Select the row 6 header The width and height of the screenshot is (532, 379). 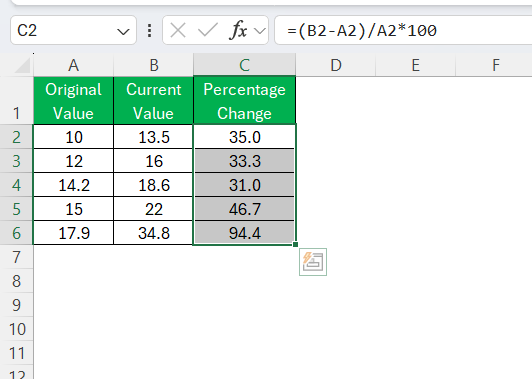[x=16, y=233]
